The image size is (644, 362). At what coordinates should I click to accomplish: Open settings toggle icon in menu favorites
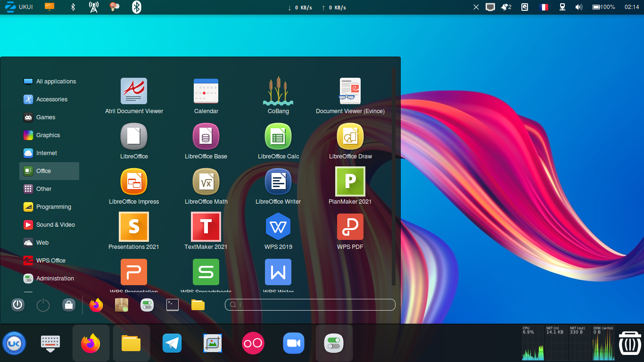point(147,305)
